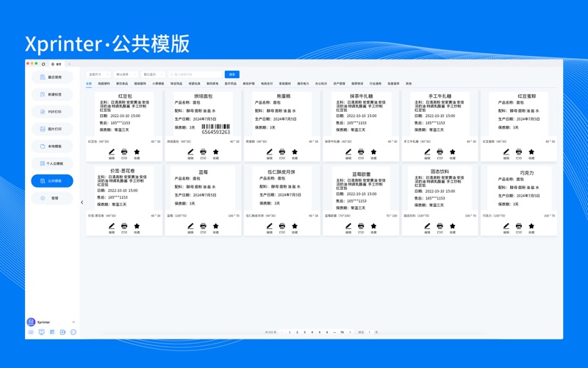The height and width of the screenshot is (368, 588).
Task: Open 最近使用 in the sidebar
Action: coord(52,77)
